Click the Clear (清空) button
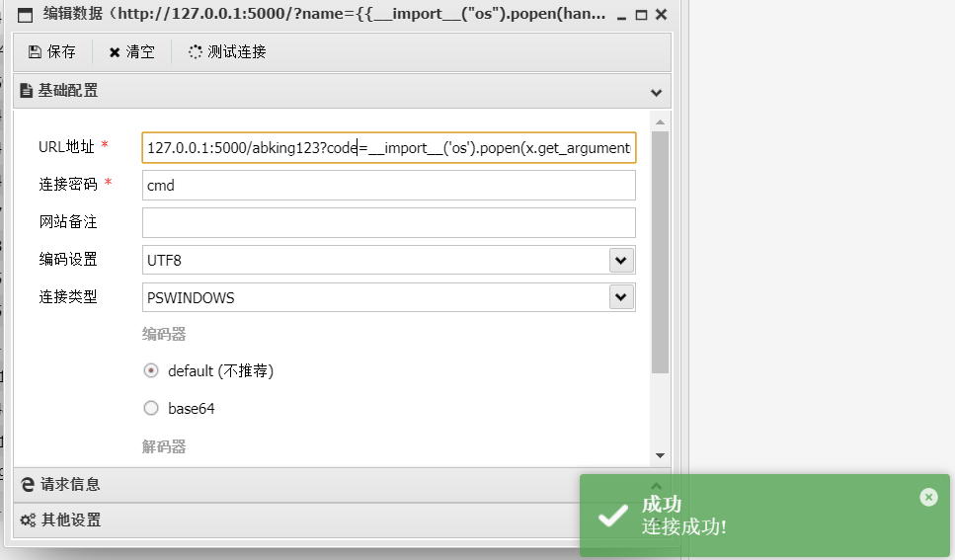Image resolution: width=955 pixels, height=560 pixels. [131, 51]
